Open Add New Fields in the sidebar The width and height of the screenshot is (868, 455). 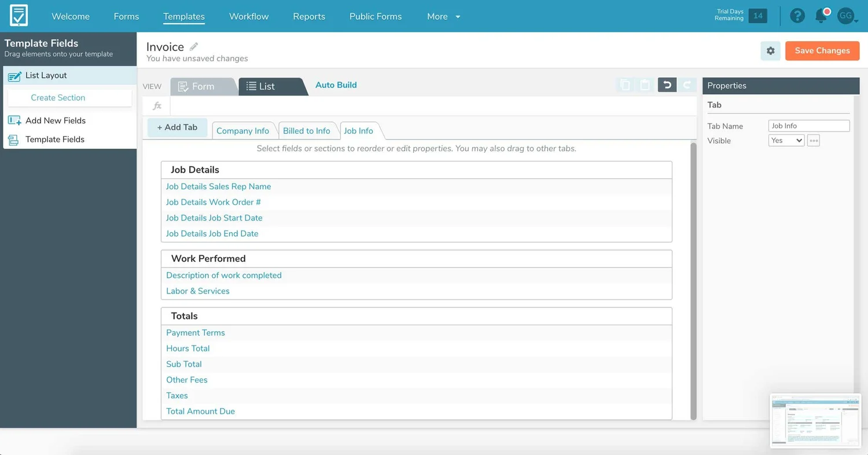click(54, 120)
